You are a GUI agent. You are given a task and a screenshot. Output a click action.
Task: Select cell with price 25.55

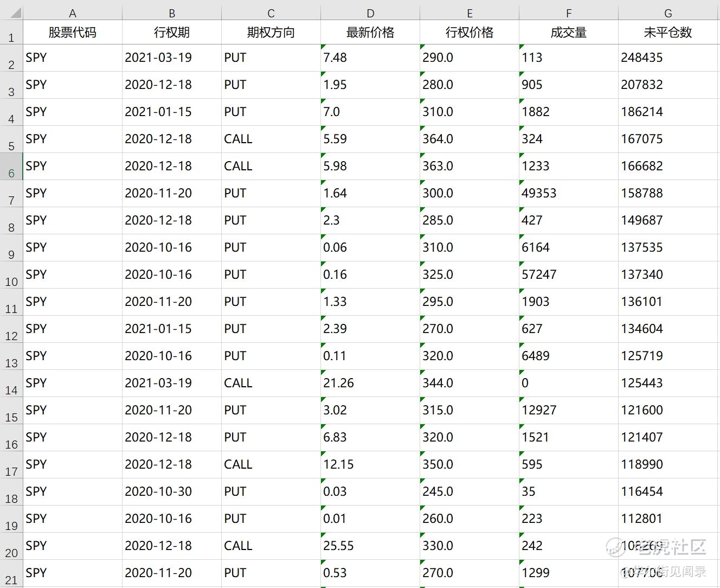tap(370, 546)
